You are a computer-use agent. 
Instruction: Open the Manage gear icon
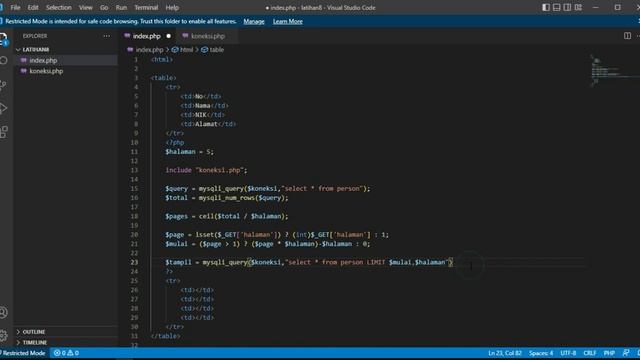(3, 335)
